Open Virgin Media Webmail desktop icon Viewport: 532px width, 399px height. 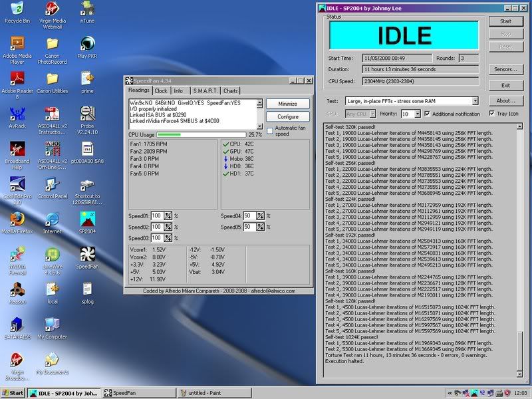click(53, 15)
